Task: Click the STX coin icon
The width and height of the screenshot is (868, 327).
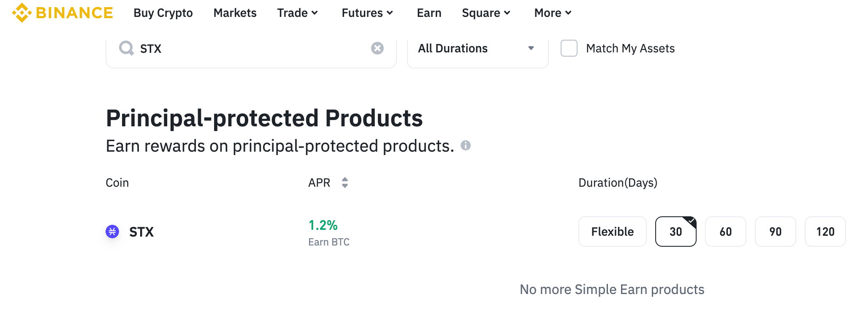Action: tap(112, 232)
